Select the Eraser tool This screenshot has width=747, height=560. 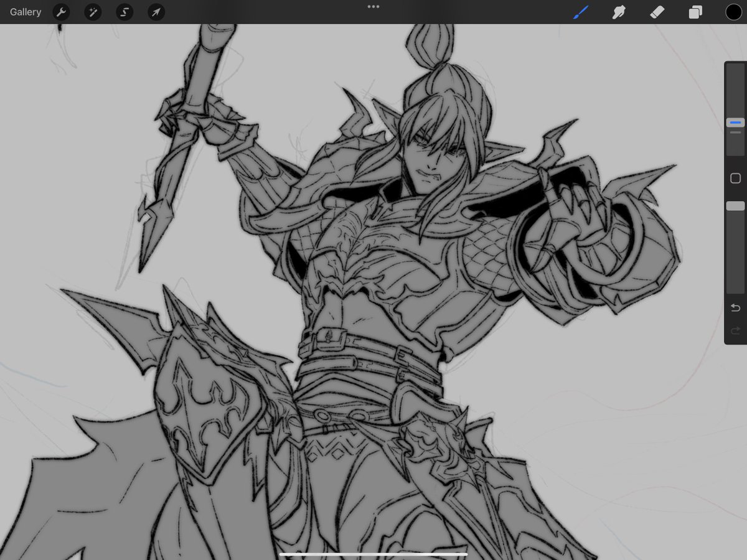coord(657,12)
